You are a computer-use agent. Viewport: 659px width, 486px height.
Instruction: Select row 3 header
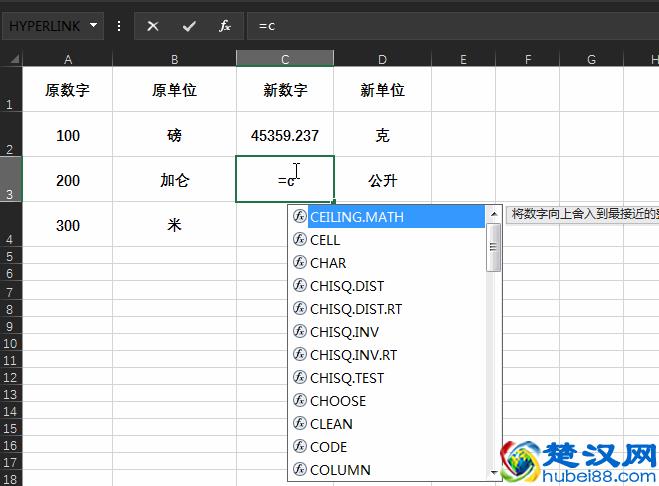[x=11, y=180]
